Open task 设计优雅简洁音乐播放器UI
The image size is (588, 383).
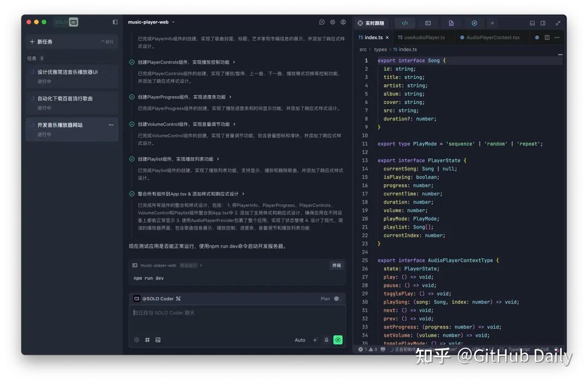(x=72, y=76)
